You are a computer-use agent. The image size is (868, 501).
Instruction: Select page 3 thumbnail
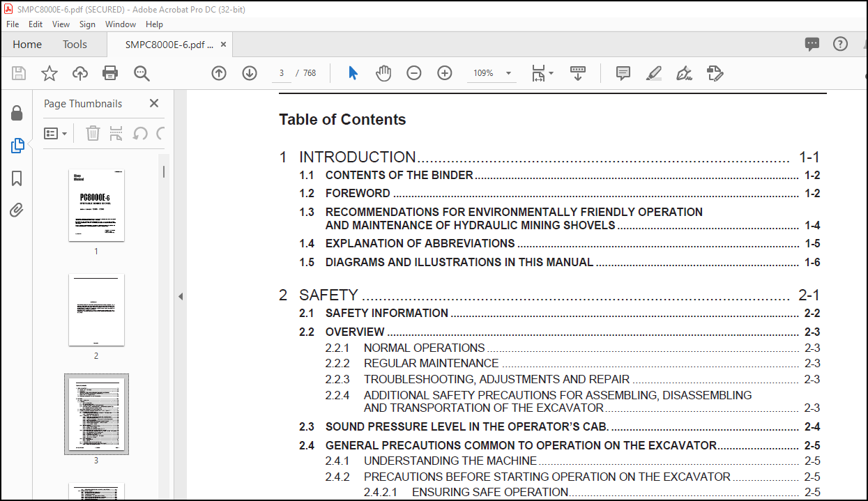coord(96,414)
